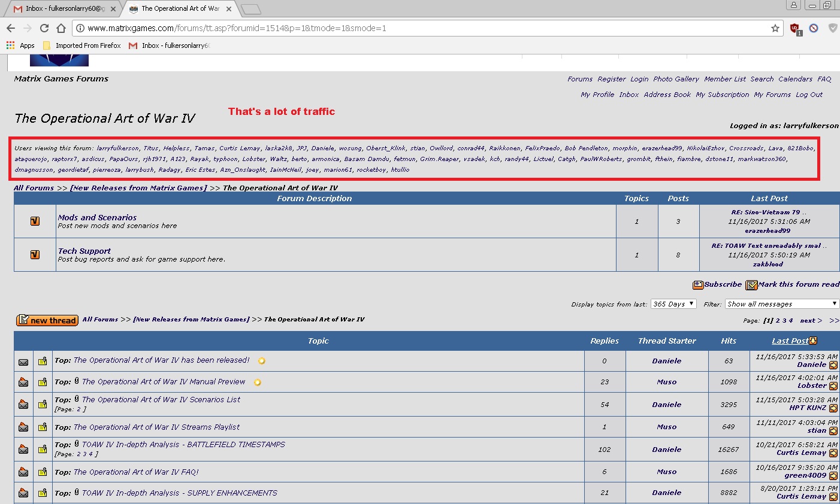Open TOAW IV SUPPLY ENHANCEMENTS thread
The height and width of the screenshot is (504, 840).
tap(179, 493)
